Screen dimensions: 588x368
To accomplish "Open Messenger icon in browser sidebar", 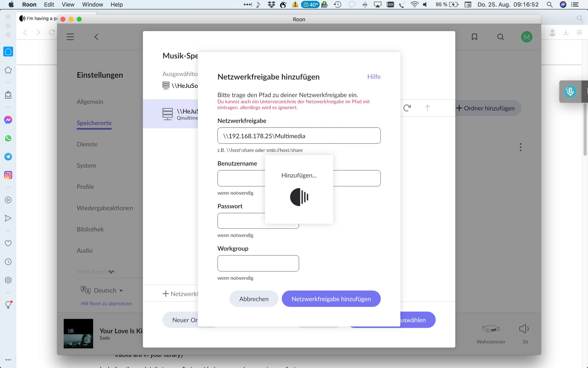I will click(x=8, y=120).
